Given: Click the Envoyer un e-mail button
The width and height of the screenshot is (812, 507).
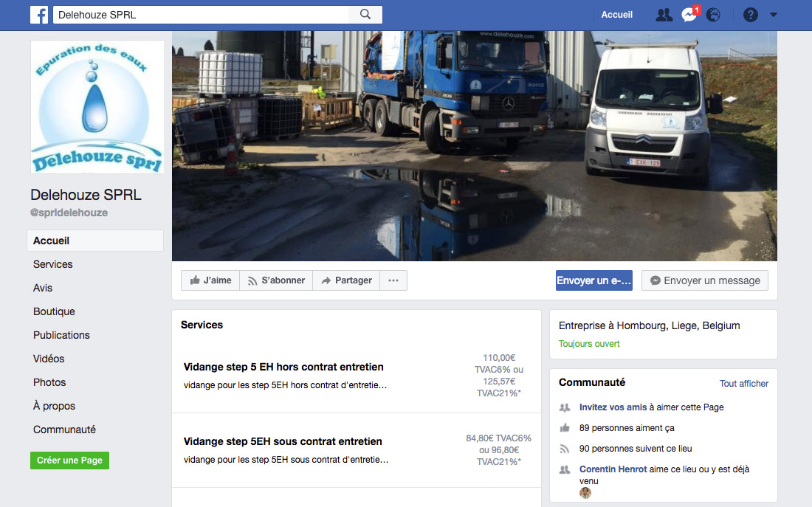Looking at the screenshot, I should [x=594, y=280].
